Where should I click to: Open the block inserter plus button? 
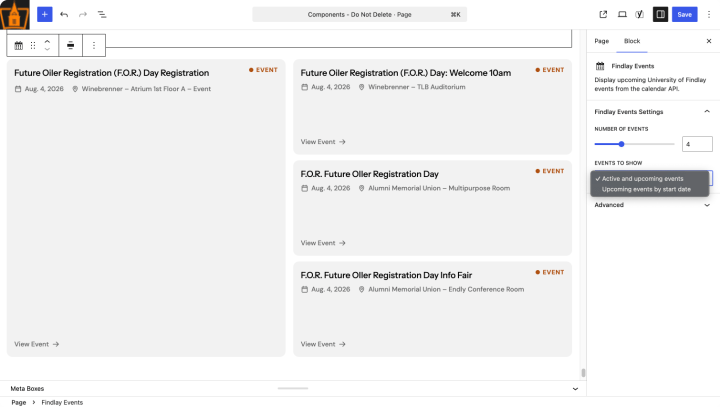[45, 14]
